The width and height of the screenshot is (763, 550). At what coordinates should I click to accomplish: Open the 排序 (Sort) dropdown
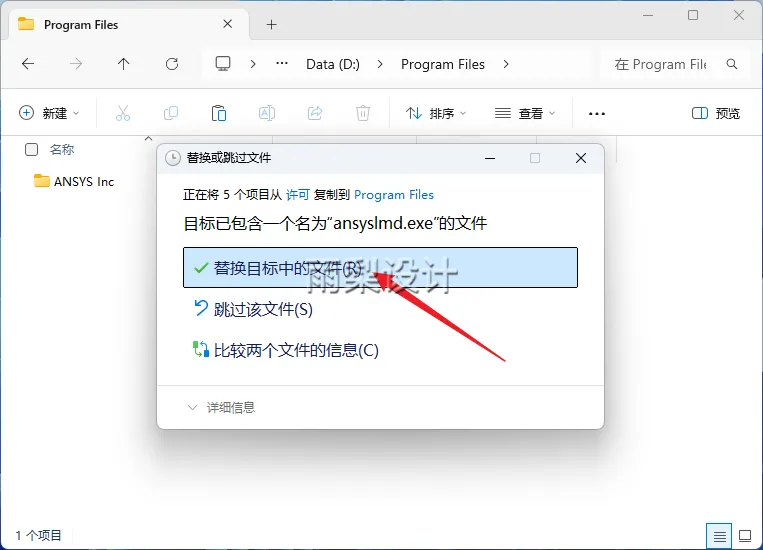click(x=436, y=113)
